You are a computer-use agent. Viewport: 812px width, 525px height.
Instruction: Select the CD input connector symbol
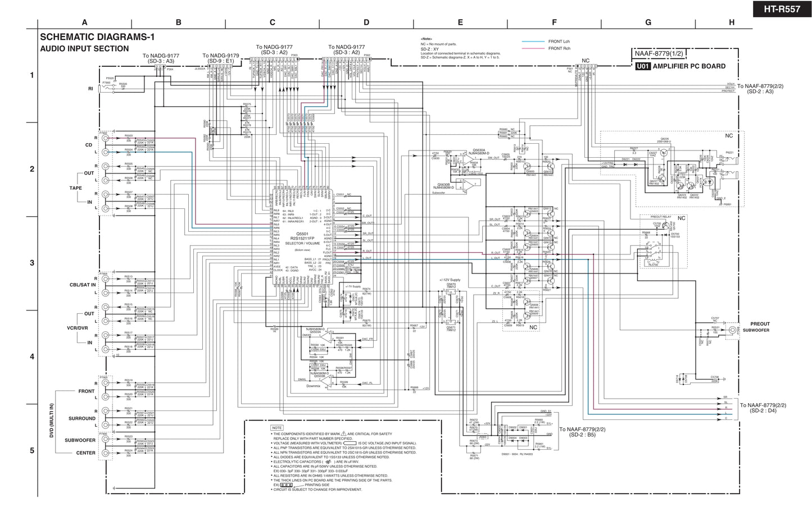coord(105,138)
